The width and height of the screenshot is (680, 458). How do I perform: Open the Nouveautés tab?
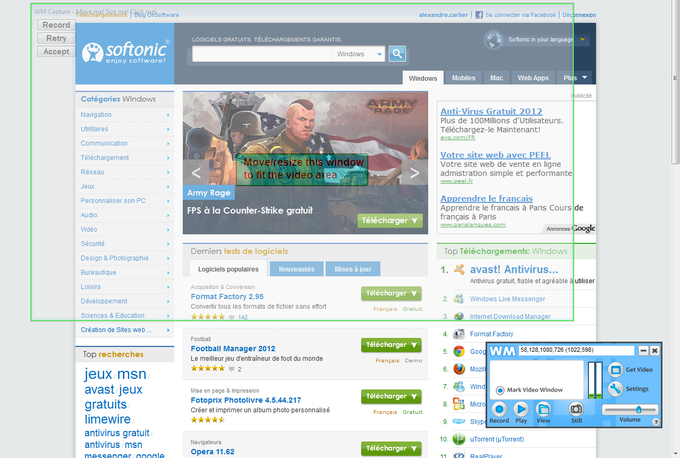click(297, 269)
